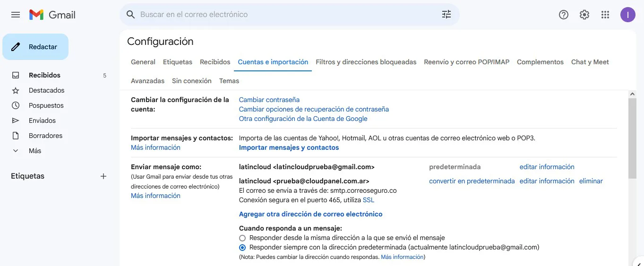644x266 pixels.
Task: Open the account profile avatar
Action: pos(627,15)
